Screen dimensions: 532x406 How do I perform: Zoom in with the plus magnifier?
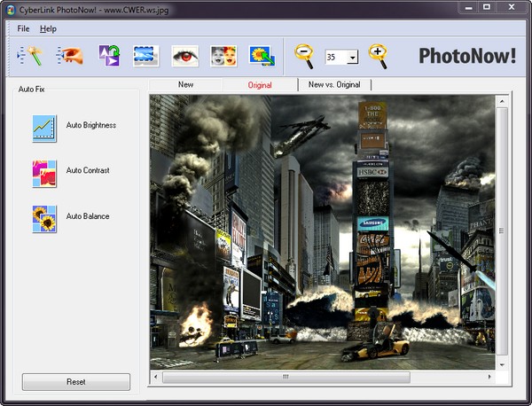click(379, 56)
